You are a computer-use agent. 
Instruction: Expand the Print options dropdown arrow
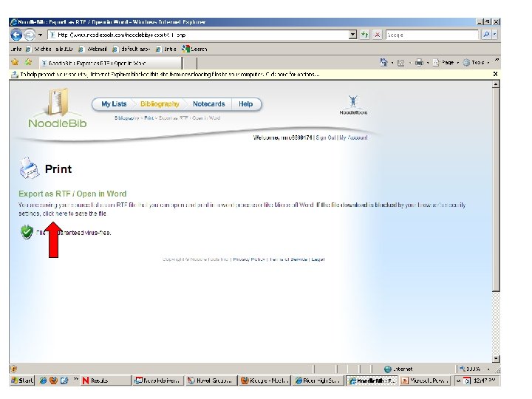point(428,63)
